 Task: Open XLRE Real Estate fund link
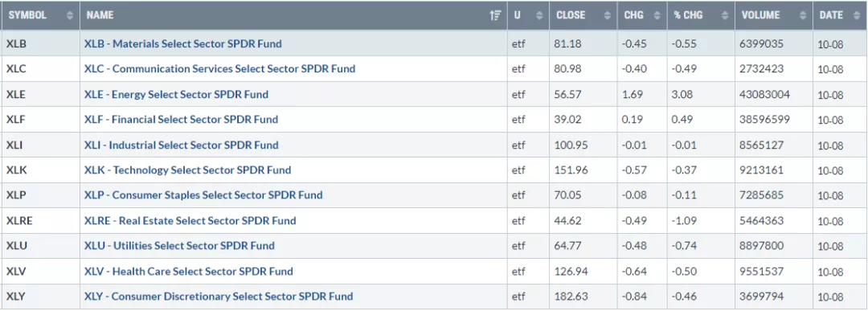click(190, 221)
